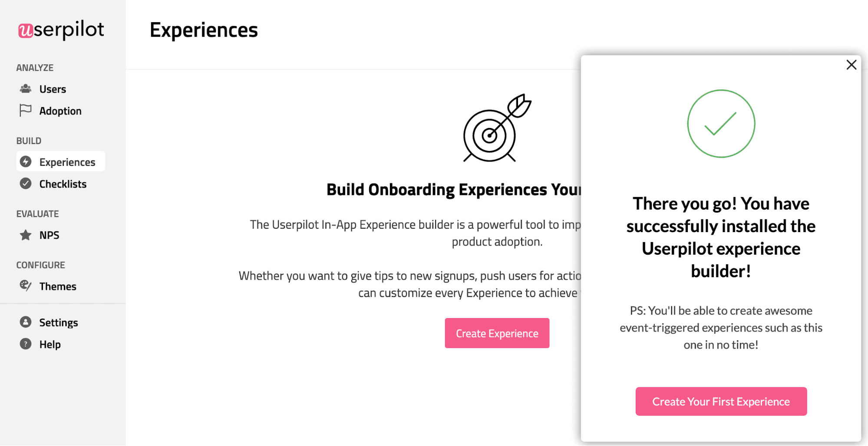Click the Adoption flag icon

tap(26, 111)
